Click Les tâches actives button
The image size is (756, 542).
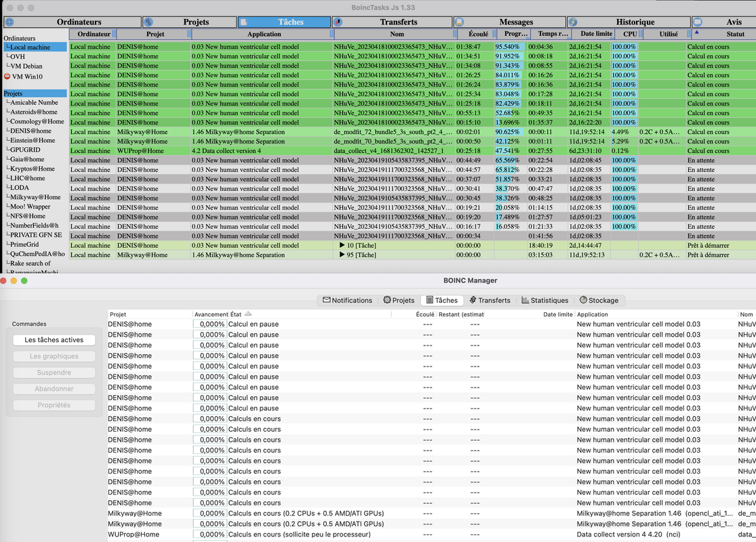click(54, 339)
